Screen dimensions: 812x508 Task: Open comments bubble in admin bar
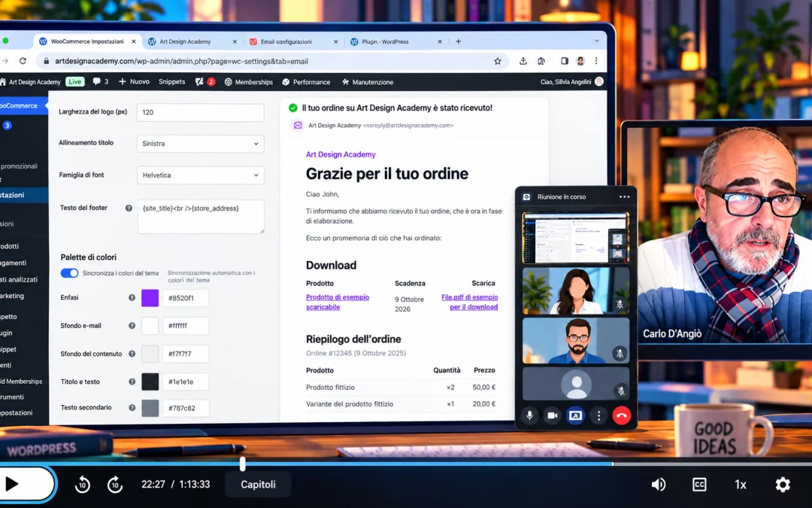101,82
